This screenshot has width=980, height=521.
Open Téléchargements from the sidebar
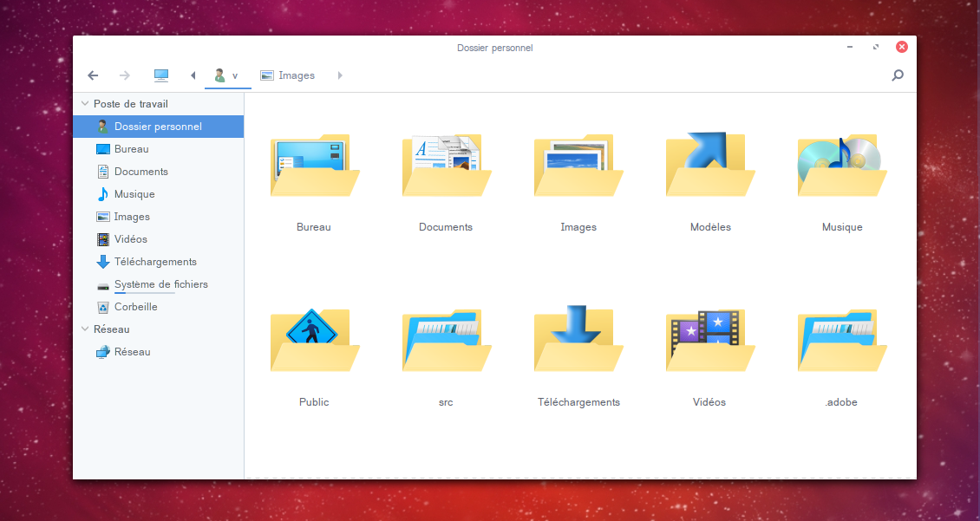(x=158, y=262)
